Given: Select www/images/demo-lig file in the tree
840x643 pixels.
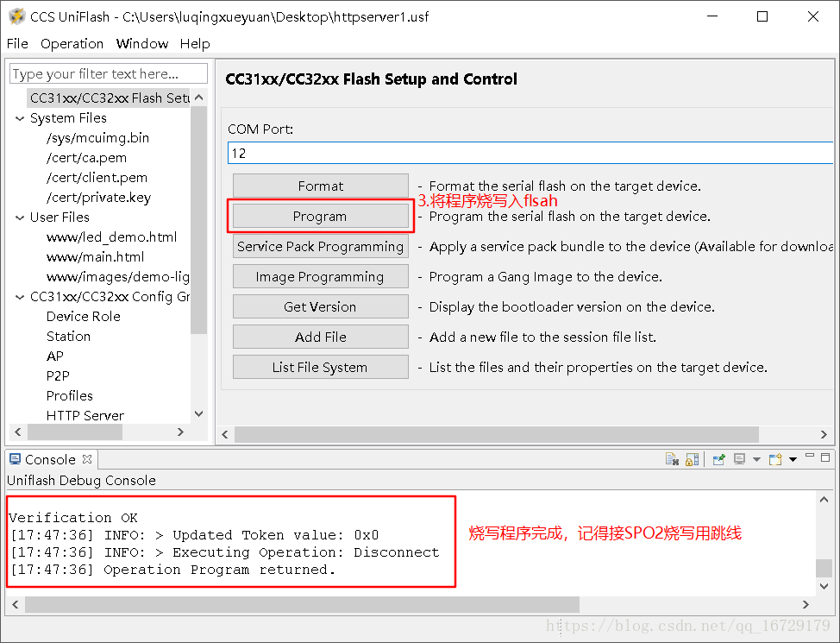Looking at the screenshot, I should click(118, 277).
